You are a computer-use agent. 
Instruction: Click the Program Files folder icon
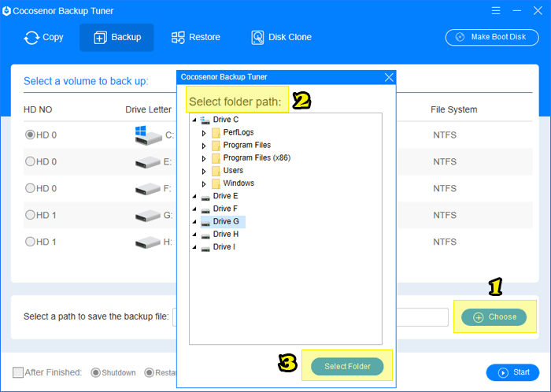[216, 146]
